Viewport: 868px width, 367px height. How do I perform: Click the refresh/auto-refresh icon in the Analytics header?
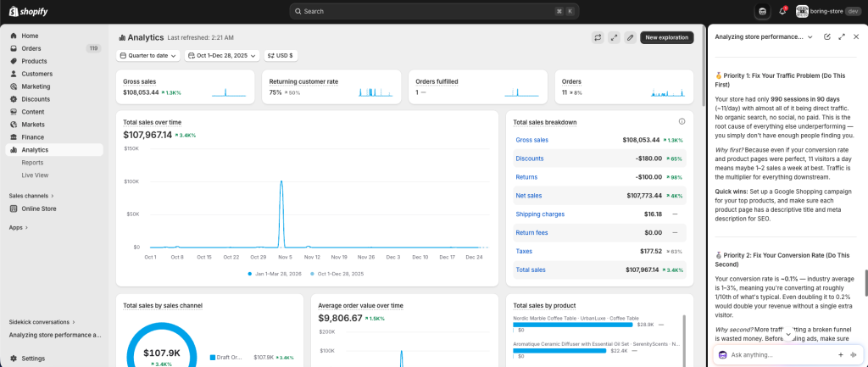pos(598,37)
